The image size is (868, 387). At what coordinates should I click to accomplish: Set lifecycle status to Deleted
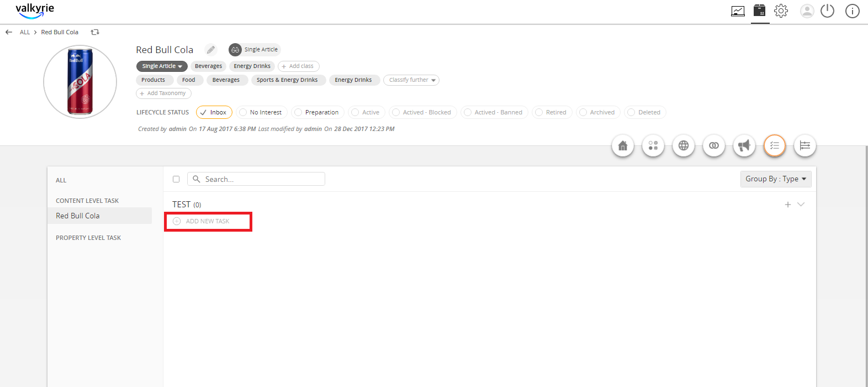645,112
